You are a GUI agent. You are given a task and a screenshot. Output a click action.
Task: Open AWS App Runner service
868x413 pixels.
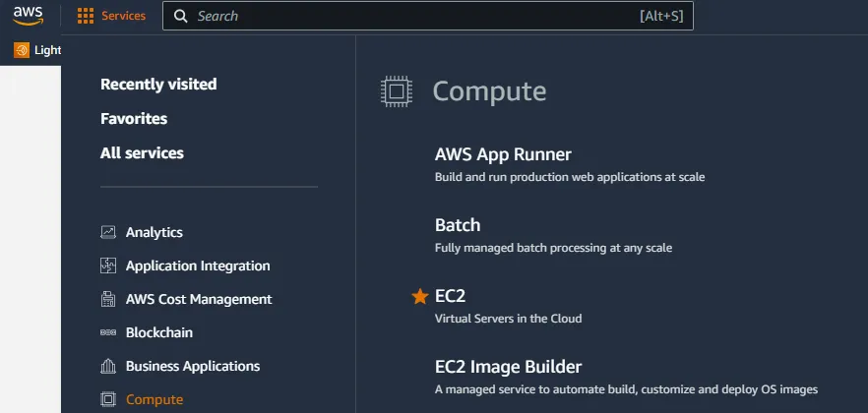(503, 154)
